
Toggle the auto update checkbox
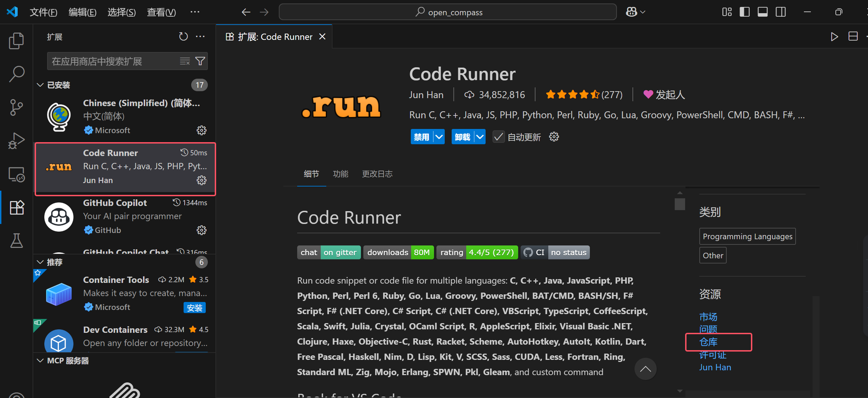coord(498,137)
